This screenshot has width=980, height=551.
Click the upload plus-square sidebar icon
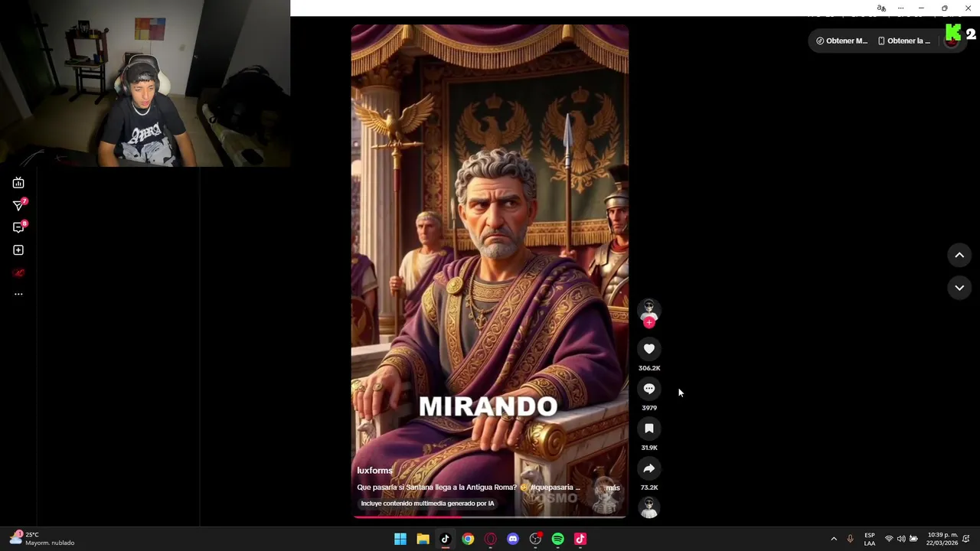(18, 250)
